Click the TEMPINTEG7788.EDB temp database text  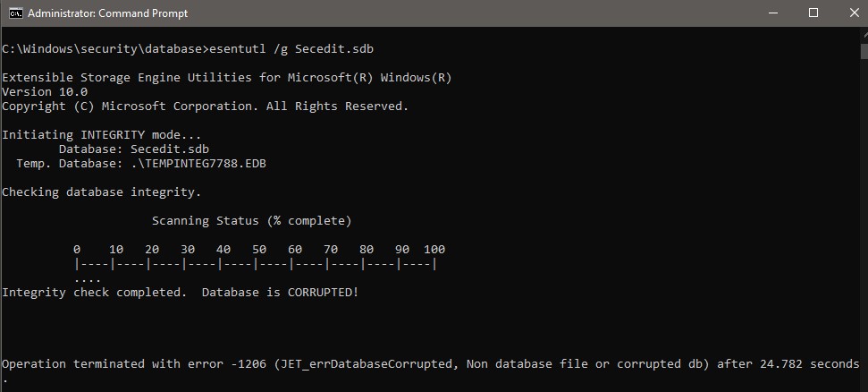click(x=198, y=164)
